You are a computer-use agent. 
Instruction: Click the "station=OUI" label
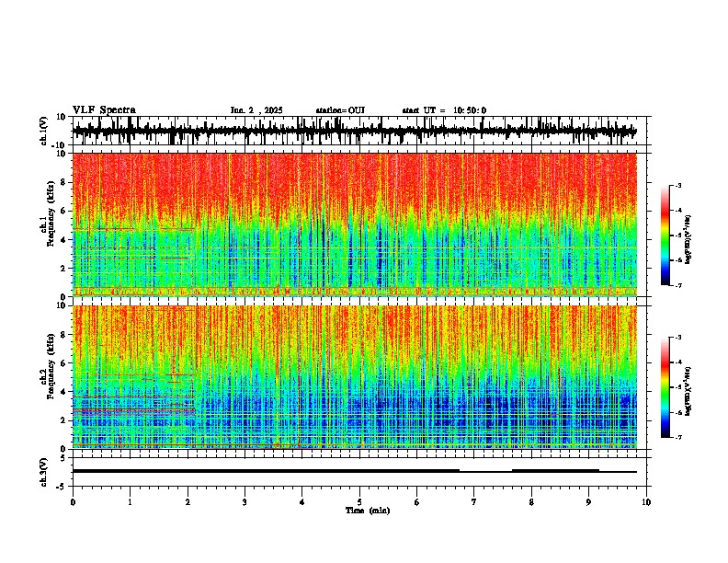click(340, 110)
